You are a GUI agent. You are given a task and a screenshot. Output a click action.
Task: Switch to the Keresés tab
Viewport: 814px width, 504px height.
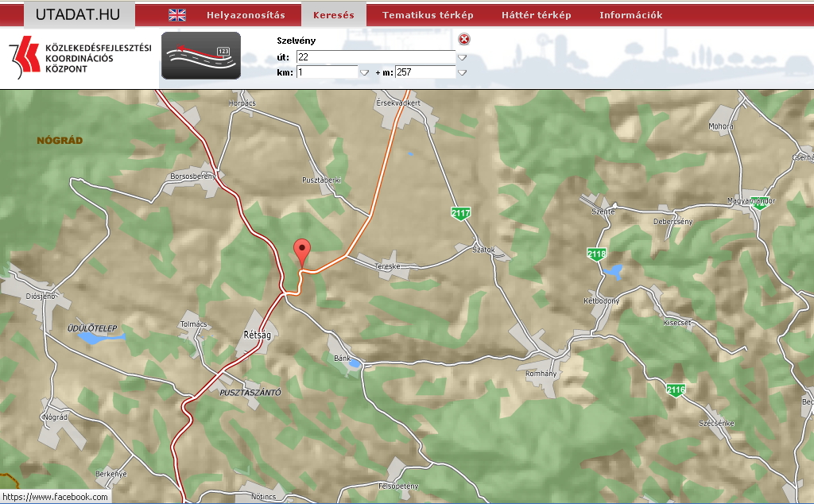tap(334, 15)
